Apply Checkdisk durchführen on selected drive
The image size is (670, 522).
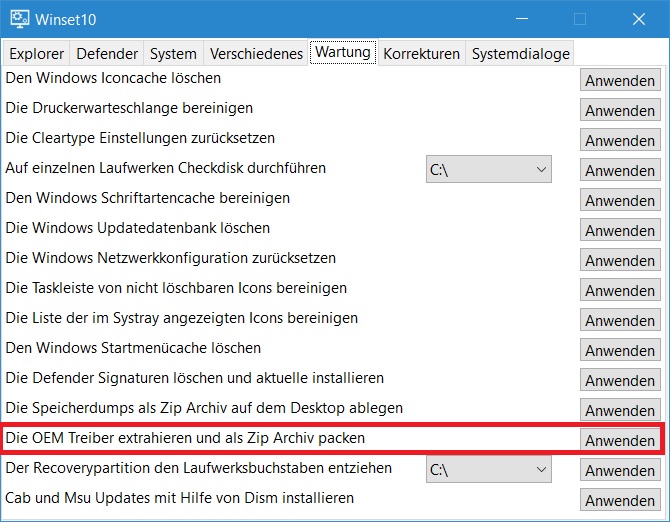point(620,170)
